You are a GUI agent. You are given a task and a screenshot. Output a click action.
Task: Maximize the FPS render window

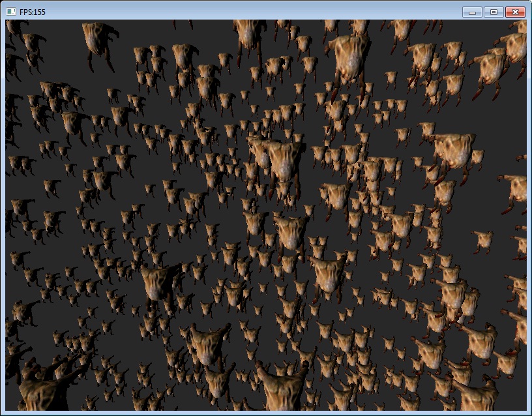(494, 12)
